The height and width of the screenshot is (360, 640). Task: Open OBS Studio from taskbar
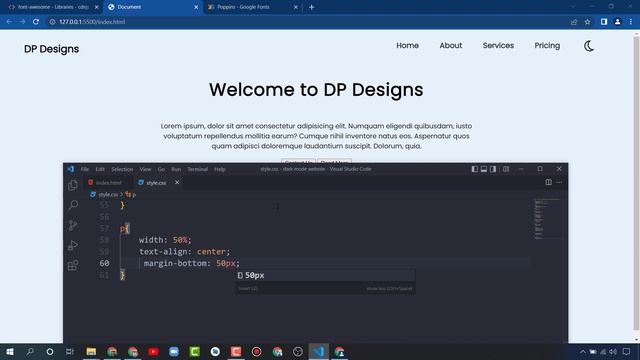click(x=298, y=351)
